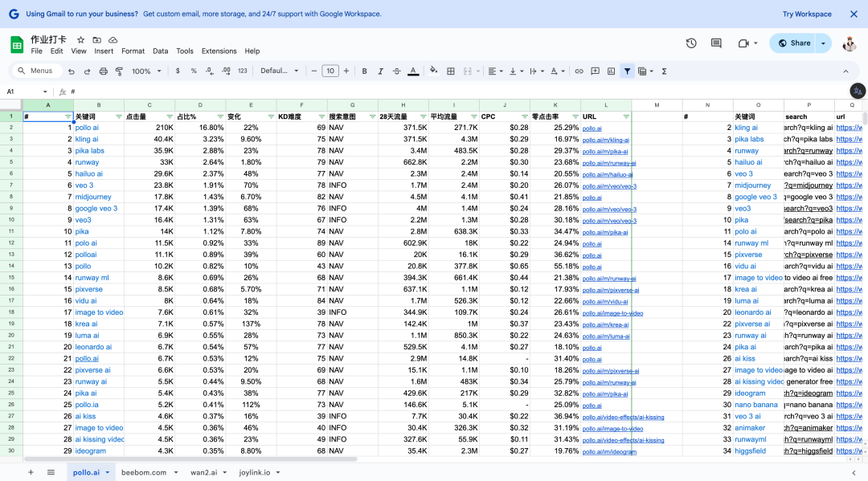Click the Share button
868x481 pixels.
click(794, 43)
